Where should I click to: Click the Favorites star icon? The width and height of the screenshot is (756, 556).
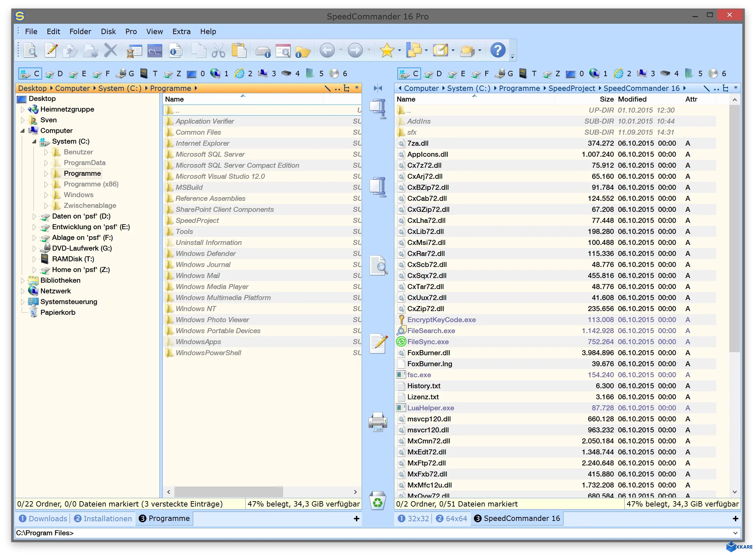(x=387, y=50)
